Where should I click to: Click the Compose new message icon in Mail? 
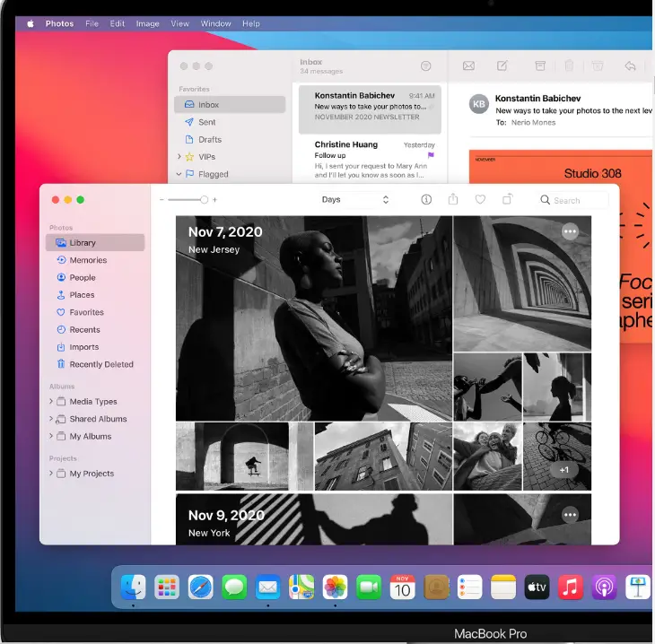coord(502,65)
